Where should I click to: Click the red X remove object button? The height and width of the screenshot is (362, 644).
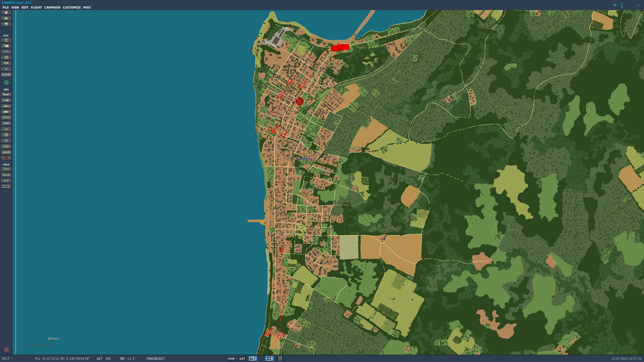click(x=6, y=158)
